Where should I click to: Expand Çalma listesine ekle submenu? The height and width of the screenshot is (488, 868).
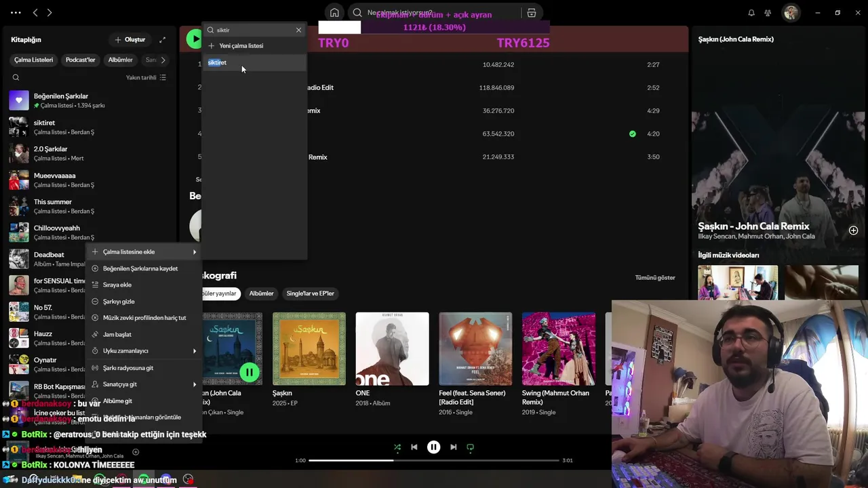pyautogui.click(x=144, y=252)
